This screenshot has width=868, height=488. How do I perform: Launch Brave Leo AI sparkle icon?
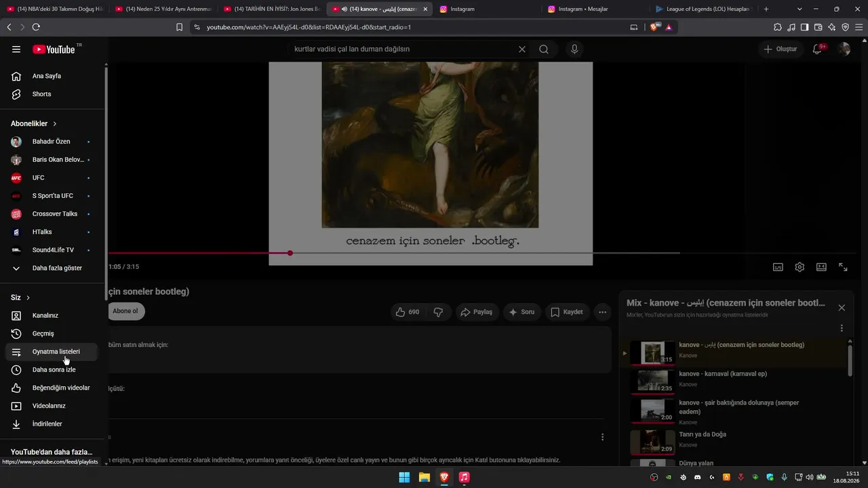pos(832,27)
